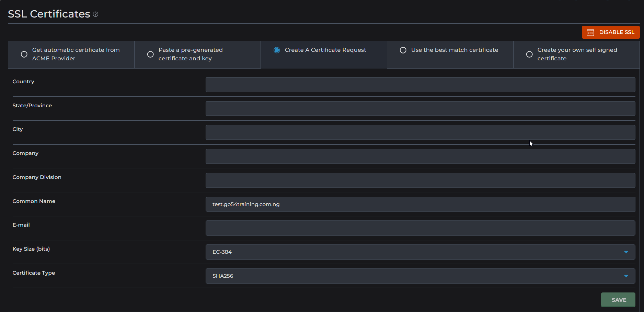This screenshot has width=644, height=312.
Task: Open the SHA256 certificate type combo box
Action: coord(412,276)
